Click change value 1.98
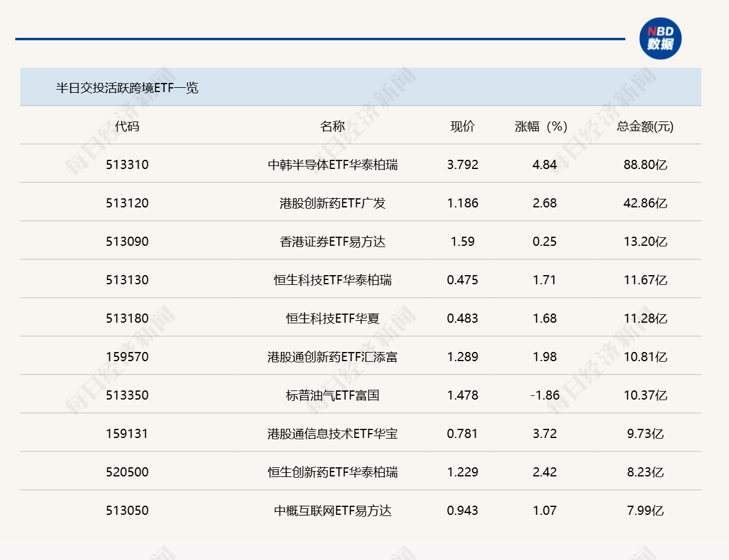The width and height of the screenshot is (729, 560). (545, 357)
